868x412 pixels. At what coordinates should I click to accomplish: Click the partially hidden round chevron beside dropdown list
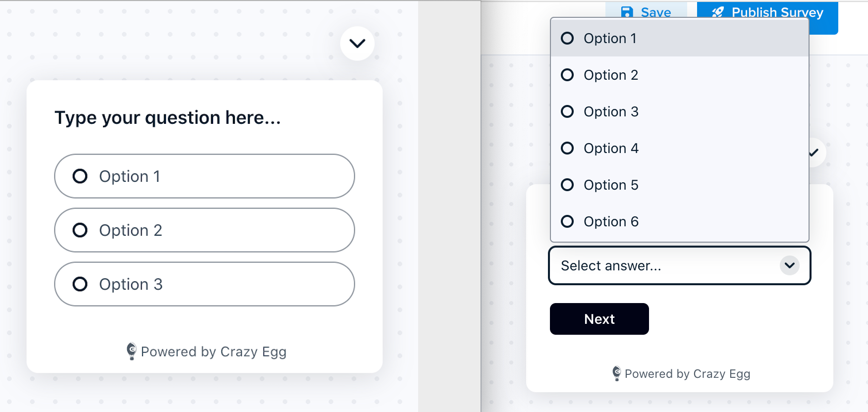pyautogui.click(x=816, y=153)
